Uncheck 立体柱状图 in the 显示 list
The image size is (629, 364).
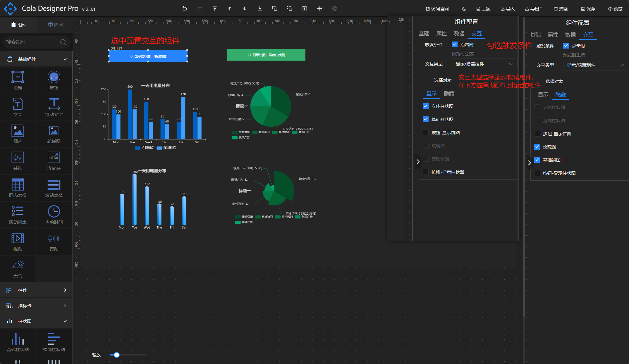tap(426, 106)
